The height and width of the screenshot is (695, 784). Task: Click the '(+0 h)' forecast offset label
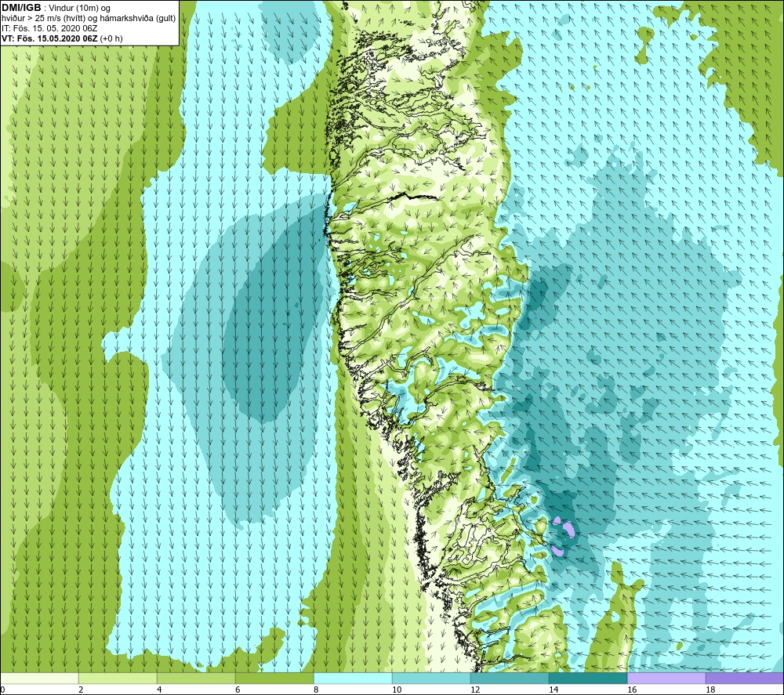pyautogui.click(x=111, y=38)
